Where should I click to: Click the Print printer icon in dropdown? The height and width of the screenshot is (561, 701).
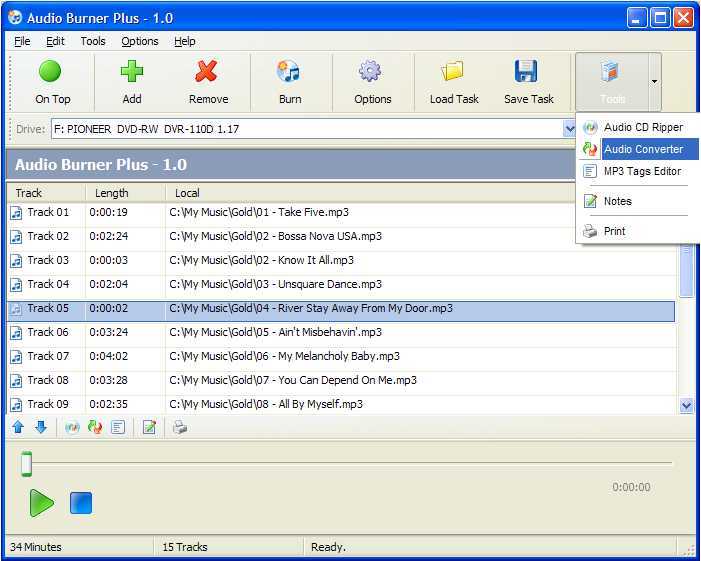(590, 231)
